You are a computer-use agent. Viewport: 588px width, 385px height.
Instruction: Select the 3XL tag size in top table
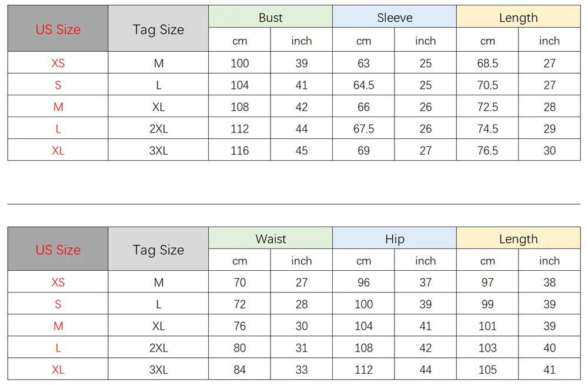pyautogui.click(x=158, y=151)
